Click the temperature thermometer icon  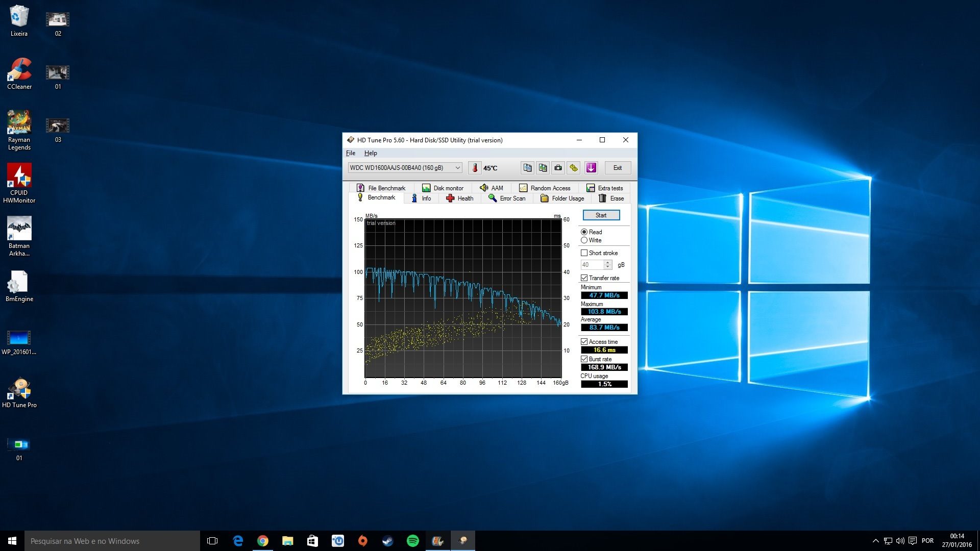pyautogui.click(x=475, y=168)
